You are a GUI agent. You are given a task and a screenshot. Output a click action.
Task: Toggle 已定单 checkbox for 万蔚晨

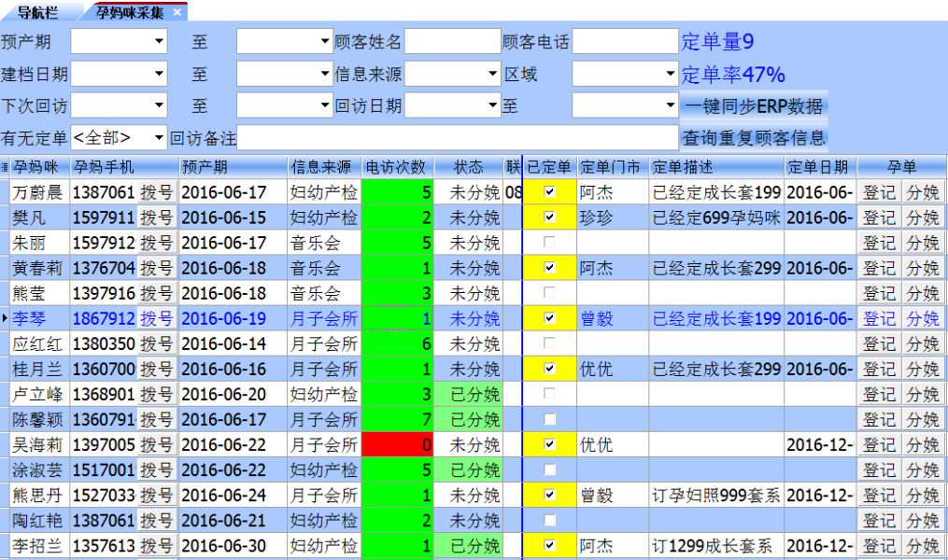[549, 192]
